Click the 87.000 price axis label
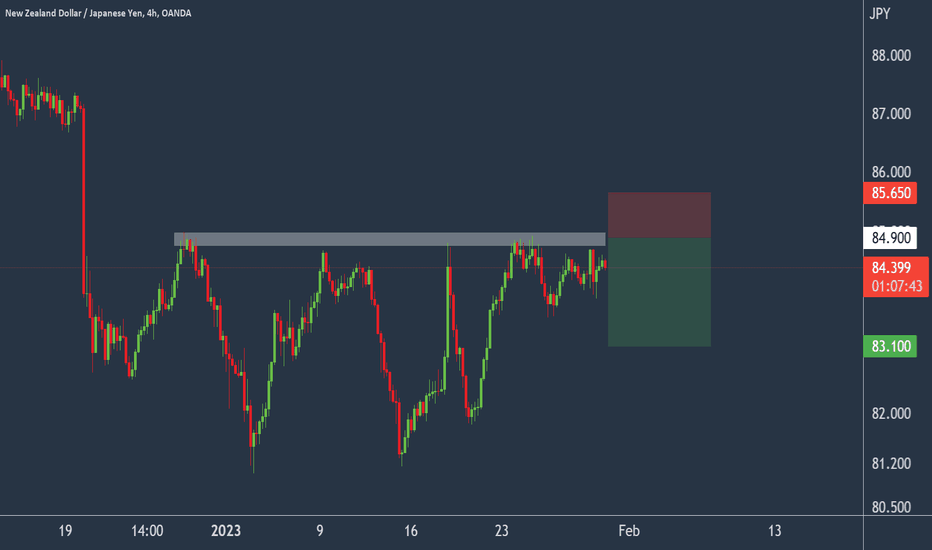932x550 pixels. [891, 114]
